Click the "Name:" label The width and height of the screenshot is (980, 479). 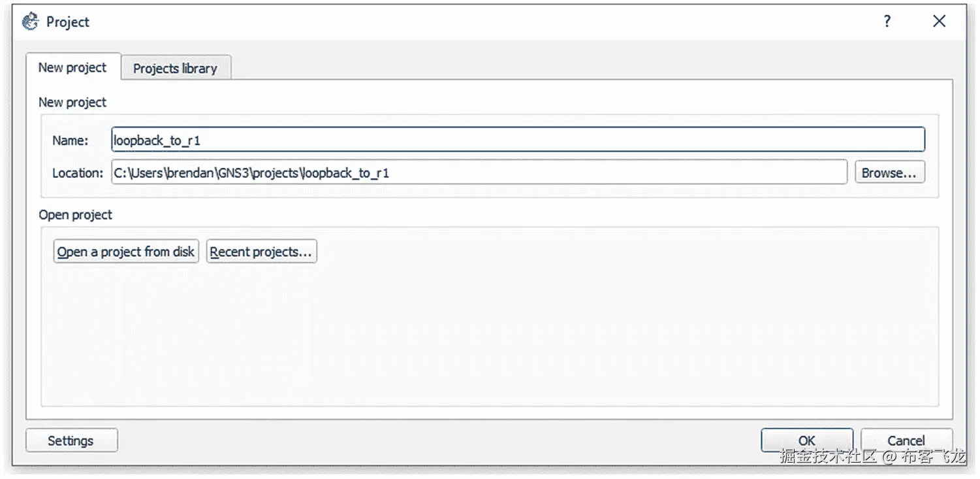(x=70, y=140)
